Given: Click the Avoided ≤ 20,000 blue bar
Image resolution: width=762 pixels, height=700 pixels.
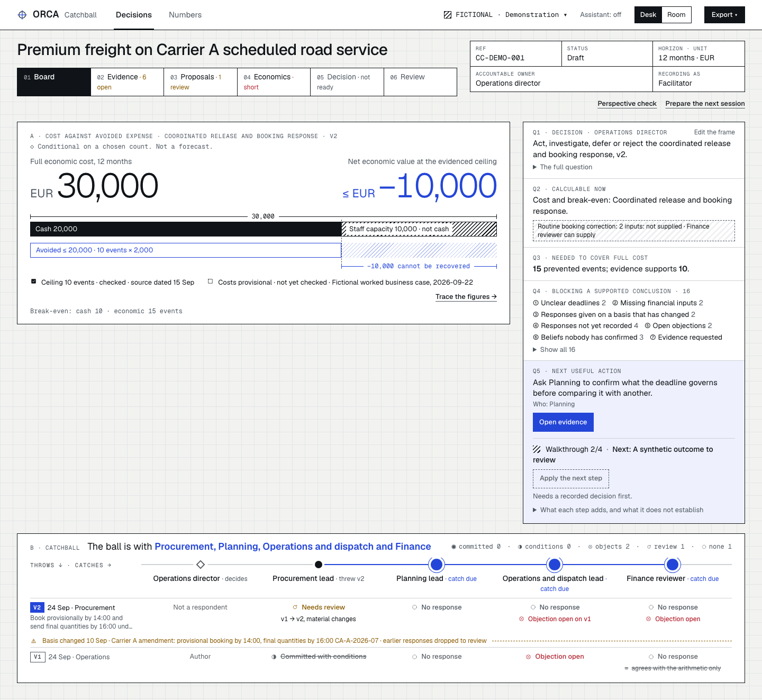Looking at the screenshot, I should (186, 250).
